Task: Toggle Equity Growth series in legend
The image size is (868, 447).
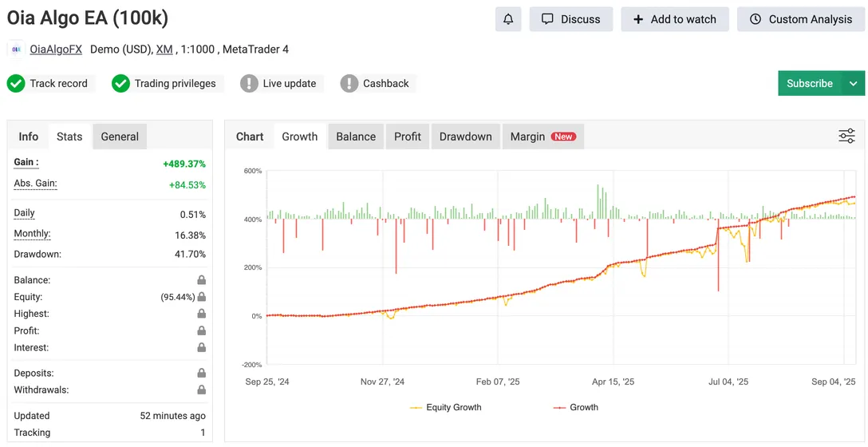Action: 446,407
